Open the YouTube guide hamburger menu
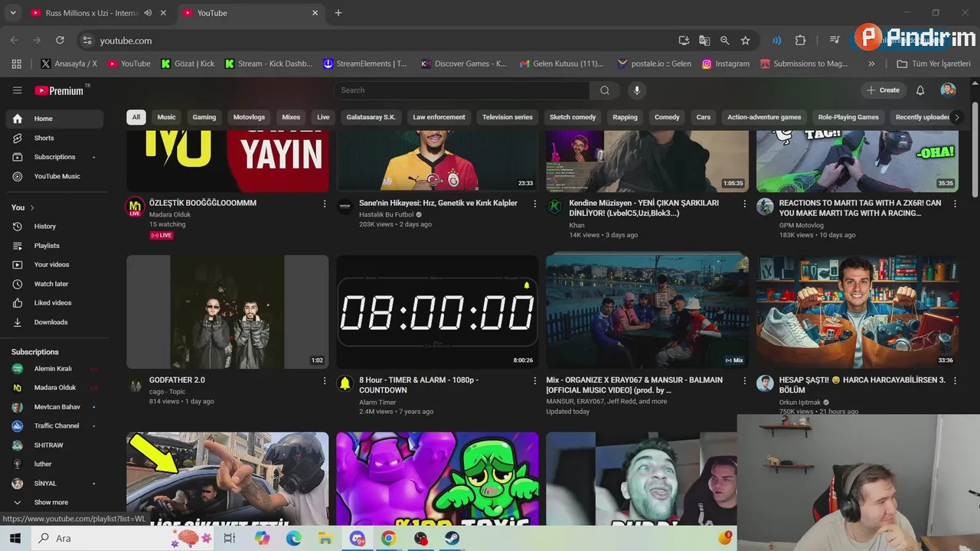The height and width of the screenshot is (551, 980). point(17,90)
